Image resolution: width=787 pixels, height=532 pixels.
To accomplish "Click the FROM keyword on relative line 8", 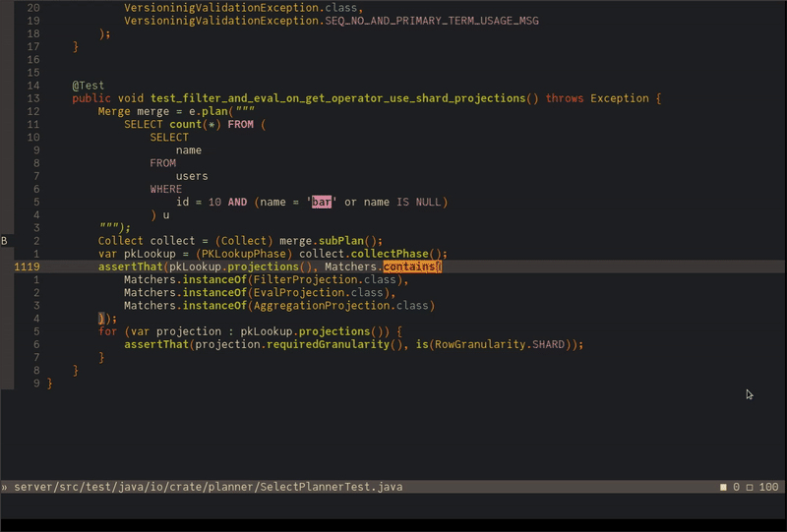I will click(162, 163).
